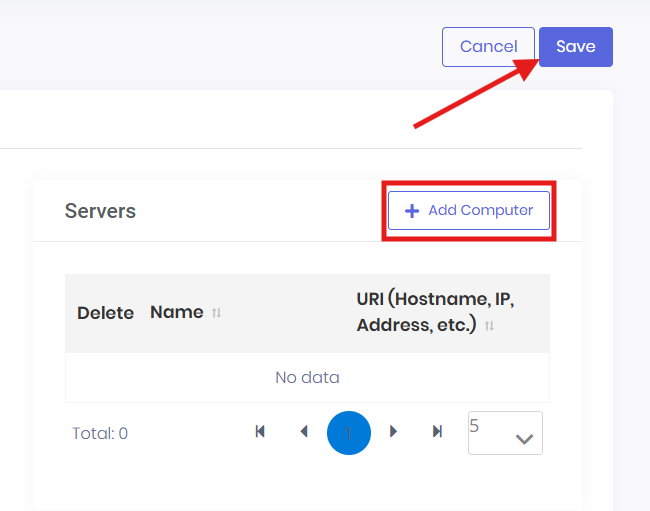Sort servers using the Name sort icon

coord(216,313)
